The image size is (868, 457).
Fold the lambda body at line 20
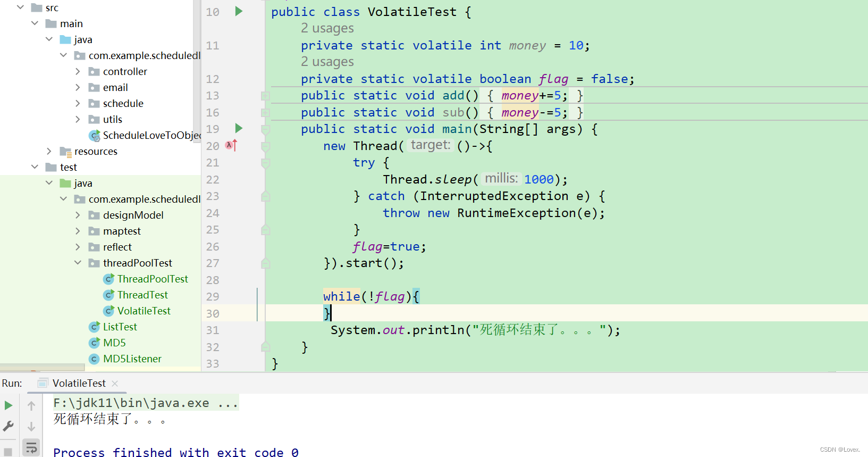click(265, 146)
